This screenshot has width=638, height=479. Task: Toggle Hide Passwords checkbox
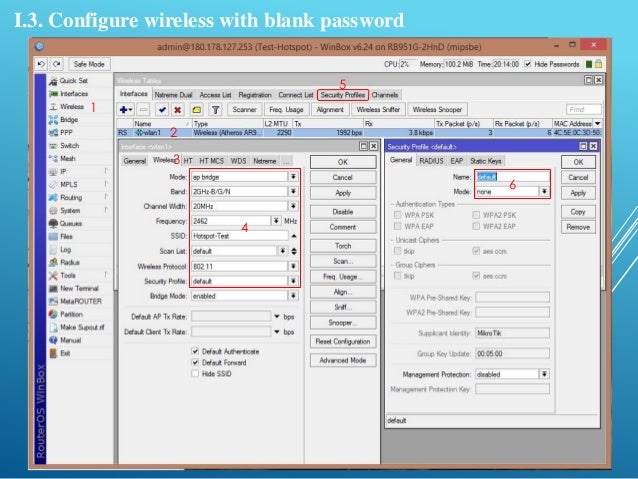(528, 64)
